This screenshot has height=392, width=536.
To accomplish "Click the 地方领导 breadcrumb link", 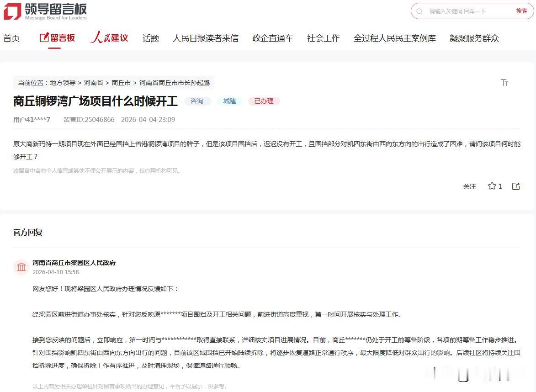I will (x=63, y=83).
